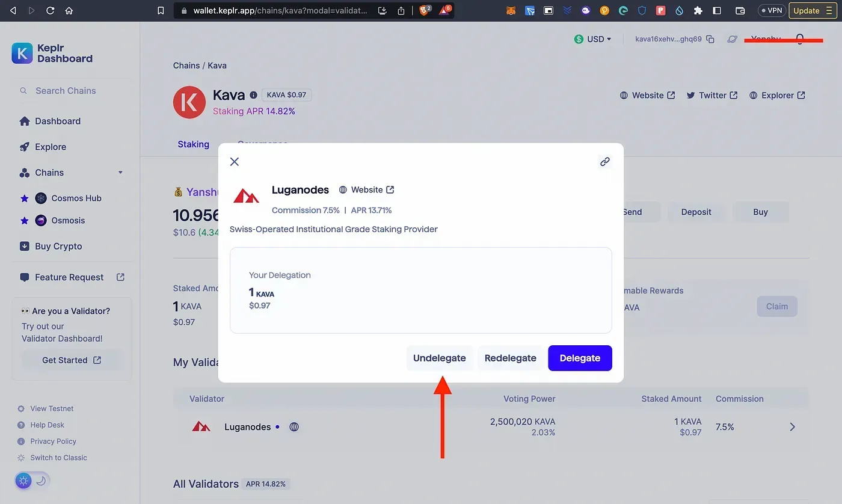Open Explore in the sidebar

tap(43, 147)
